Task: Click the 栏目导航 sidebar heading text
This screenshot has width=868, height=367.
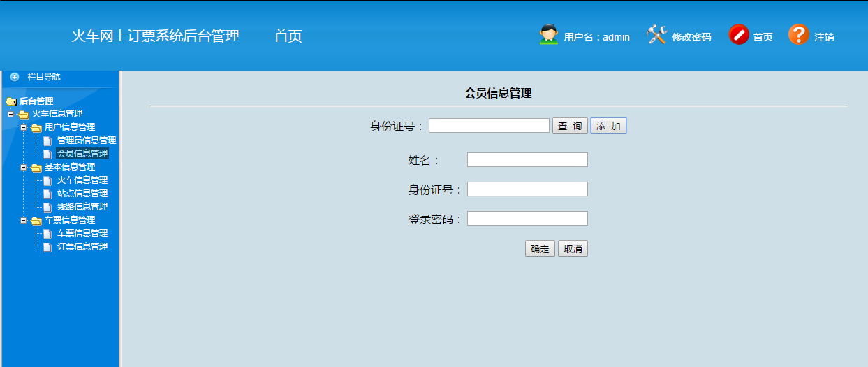Action: tap(44, 77)
